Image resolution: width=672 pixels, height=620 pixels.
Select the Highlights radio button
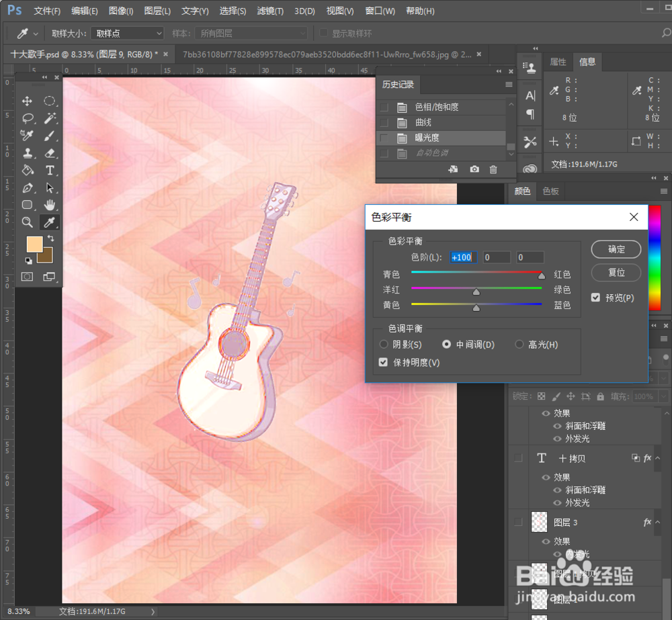pyautogui.click(x=519, y=344)
